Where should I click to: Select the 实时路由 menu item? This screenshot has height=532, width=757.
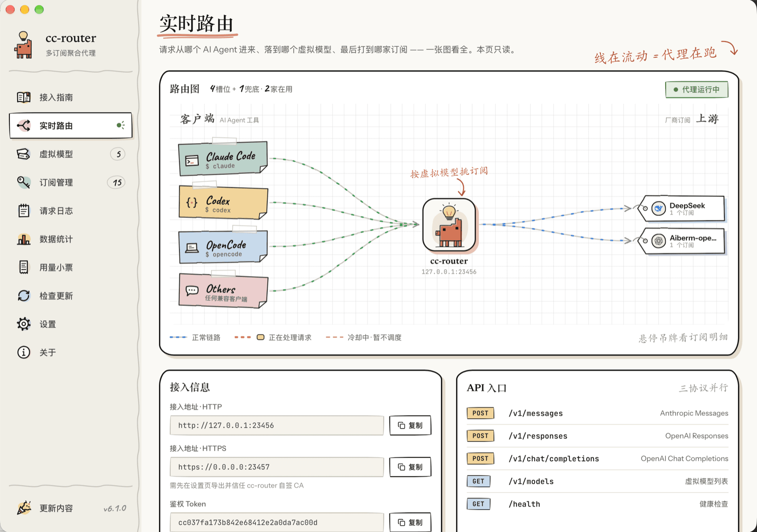(70, 126)
